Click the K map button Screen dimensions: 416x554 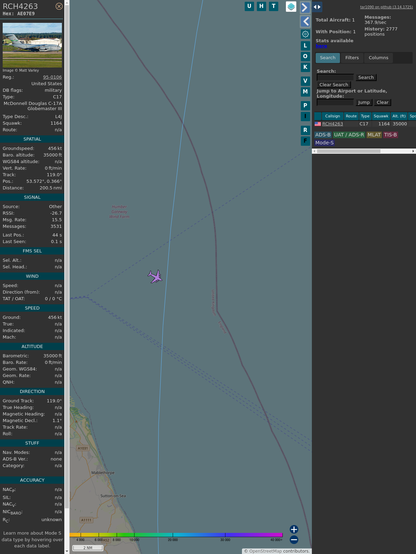(x=305, y=67)
